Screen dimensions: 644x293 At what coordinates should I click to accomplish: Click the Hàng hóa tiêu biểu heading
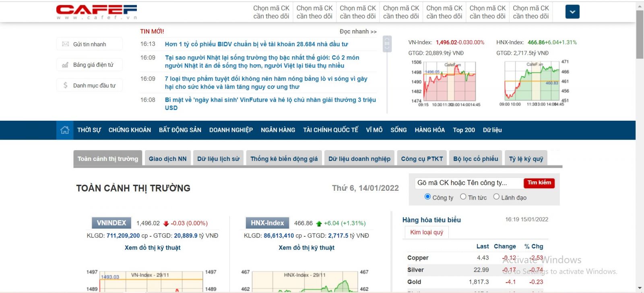click(x=431, y=220)
